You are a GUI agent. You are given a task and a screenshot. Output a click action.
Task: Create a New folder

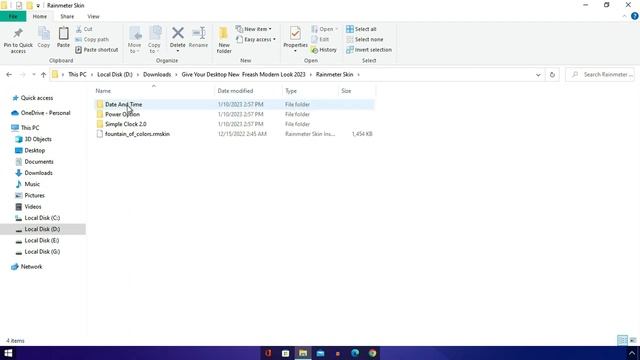point(224,40)
